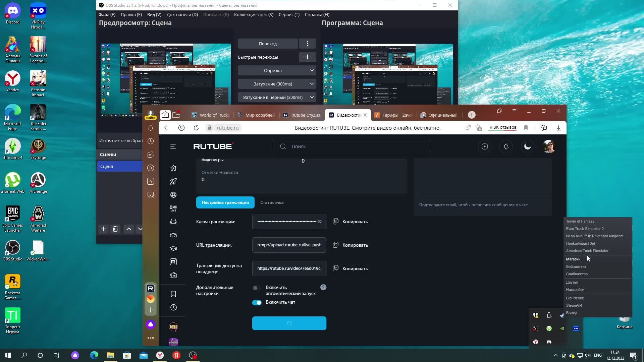
Task: Enable the automatic launch toggle
Action: tap(257, 288)
